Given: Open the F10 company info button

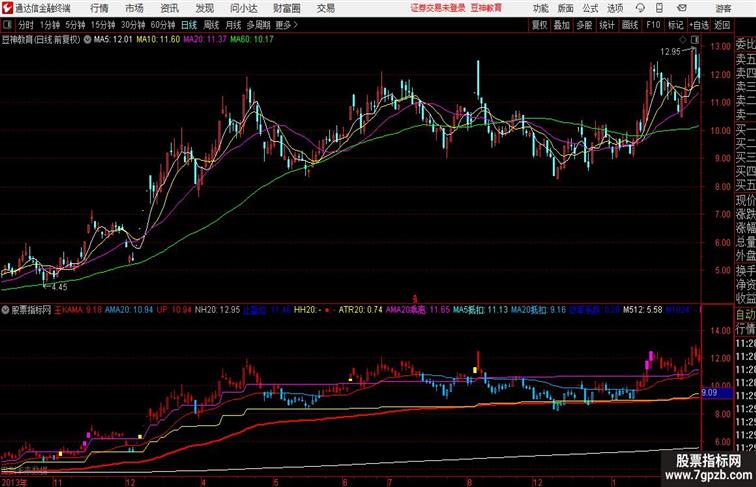Looking at the screenshot, I should [653, 25].
